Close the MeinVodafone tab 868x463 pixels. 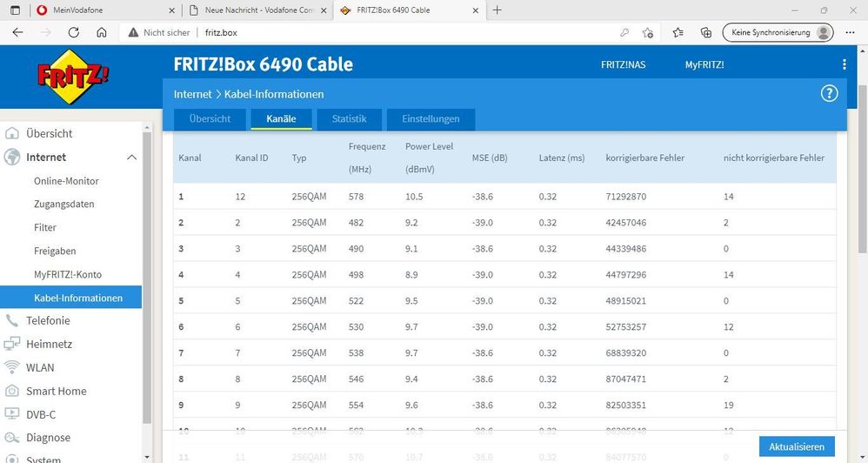click(171, 10)
